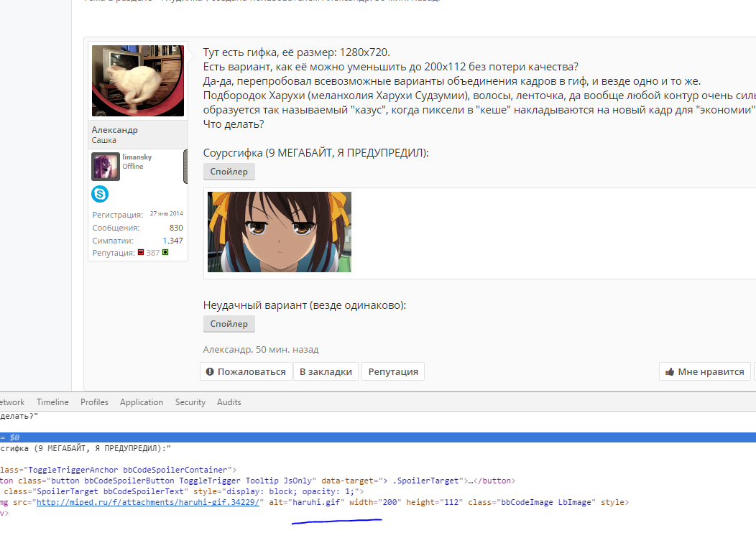The image size is (756, 538).
Task: Click the reputation value 387
Action: point(153,253)
